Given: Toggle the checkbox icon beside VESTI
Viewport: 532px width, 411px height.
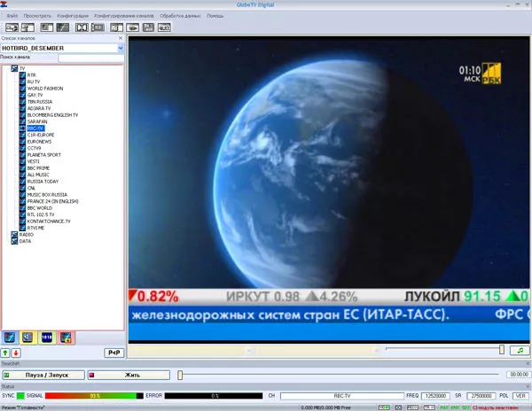Looking at the screenshot, I should click(x=23, y=161).
